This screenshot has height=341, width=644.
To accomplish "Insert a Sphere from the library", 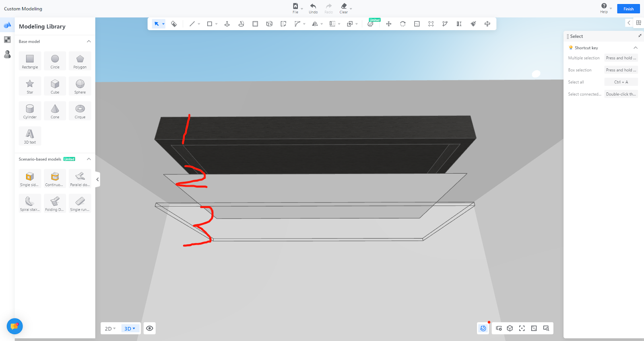I will 80,86.
